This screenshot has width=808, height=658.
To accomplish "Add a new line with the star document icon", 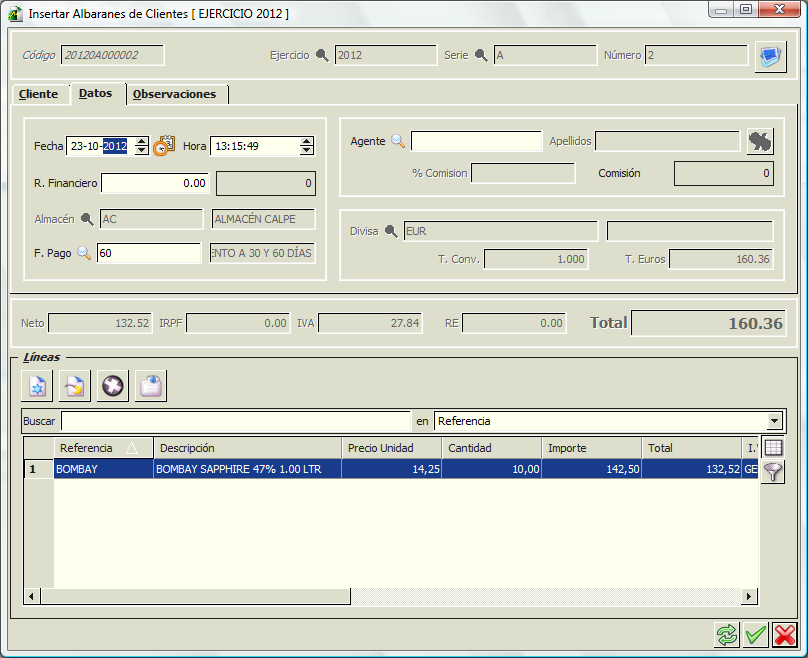I will pos(37,386).
